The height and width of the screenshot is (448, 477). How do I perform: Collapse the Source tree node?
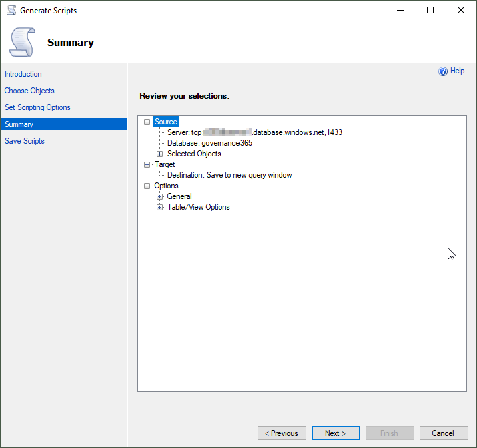point(147,122)
